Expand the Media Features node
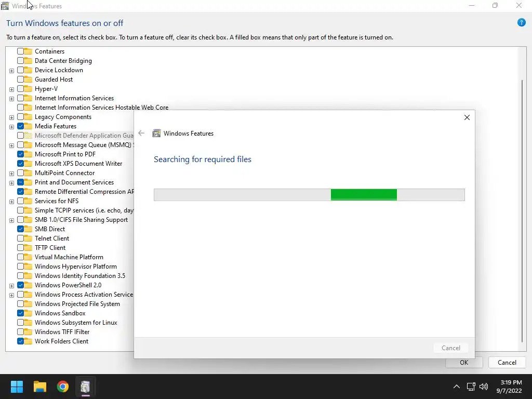 11,127
